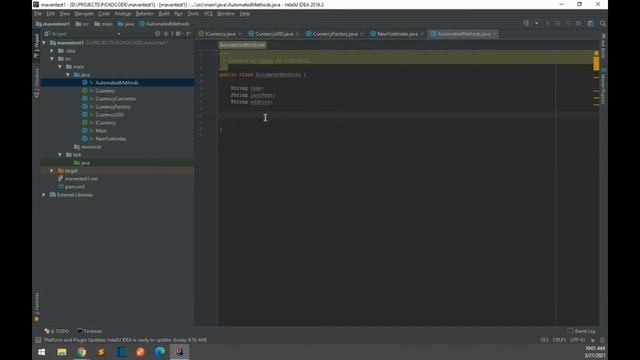This screenshot has width=640, height=360.
Task: Select CurrencyFactory class in tree
Action: point(113,107)
